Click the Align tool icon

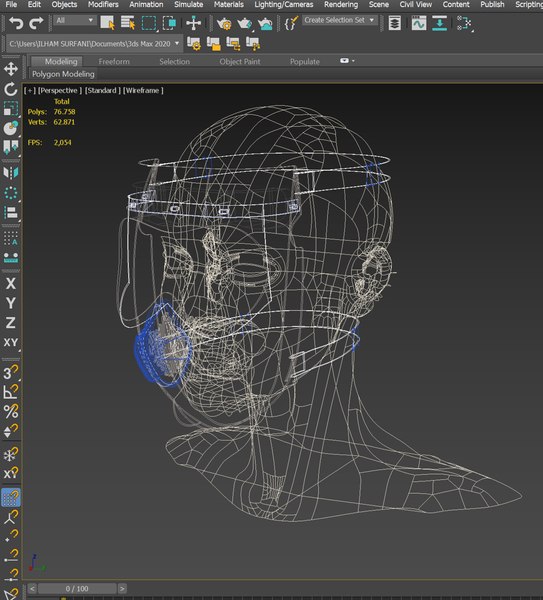[11, 212]
